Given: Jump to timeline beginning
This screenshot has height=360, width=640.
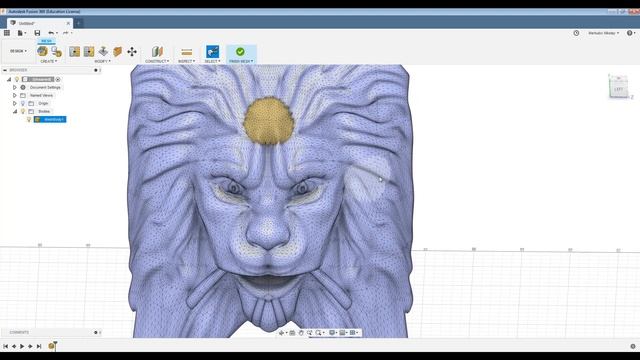Looking at the screenshot, I should point(5,346).
